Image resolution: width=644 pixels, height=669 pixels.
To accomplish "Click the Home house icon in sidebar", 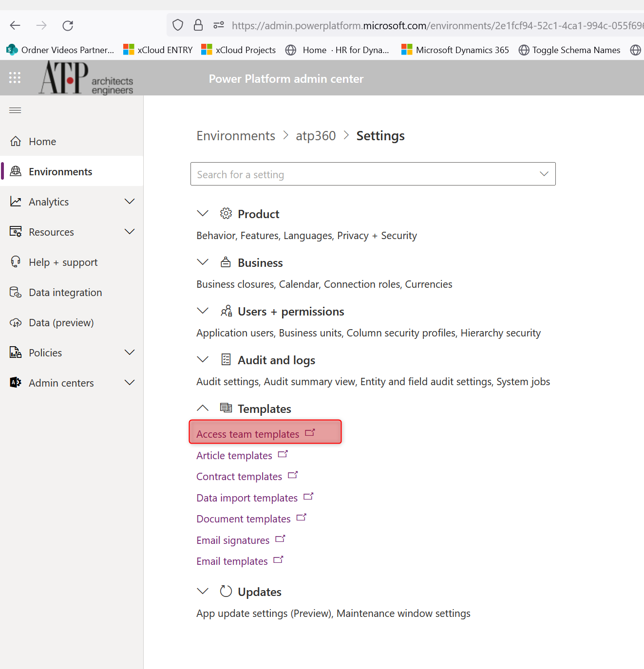I will (16, 141).
